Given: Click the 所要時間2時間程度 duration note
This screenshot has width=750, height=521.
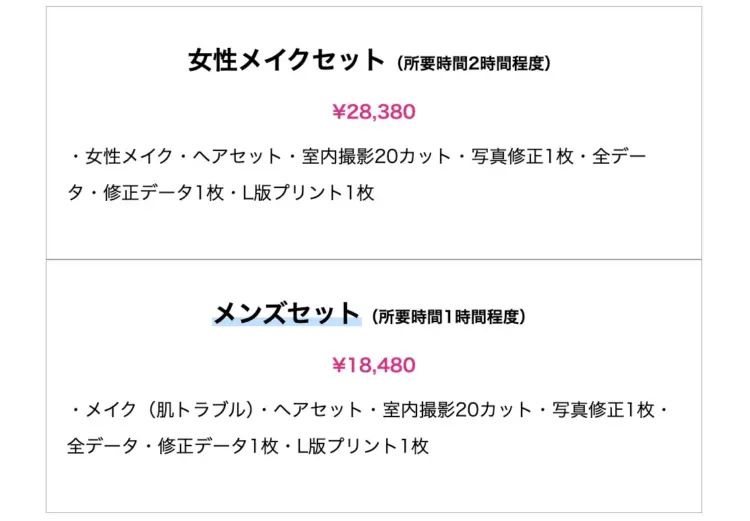Looking at the screenshot, I should click(x=474, y=63).
